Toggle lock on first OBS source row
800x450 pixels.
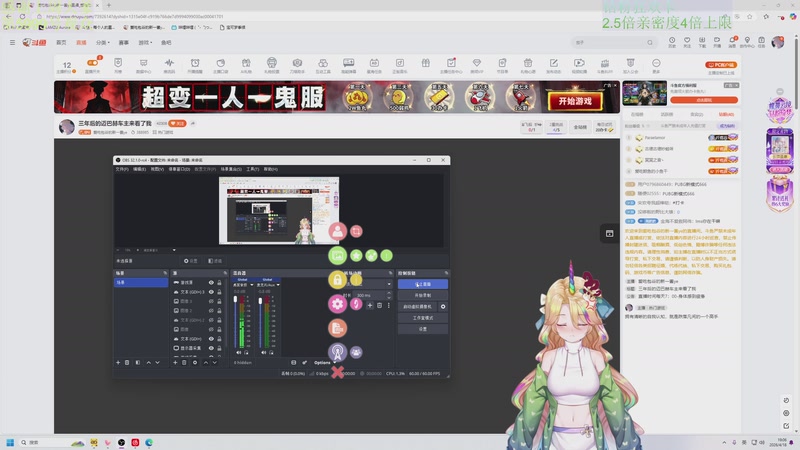tap(219, 283)
